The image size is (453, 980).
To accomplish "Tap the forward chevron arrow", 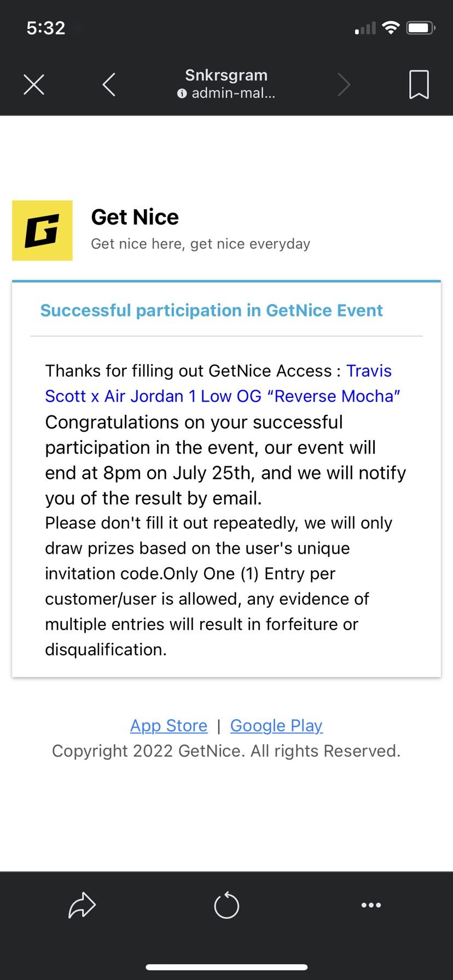I will tap(344, 85).
